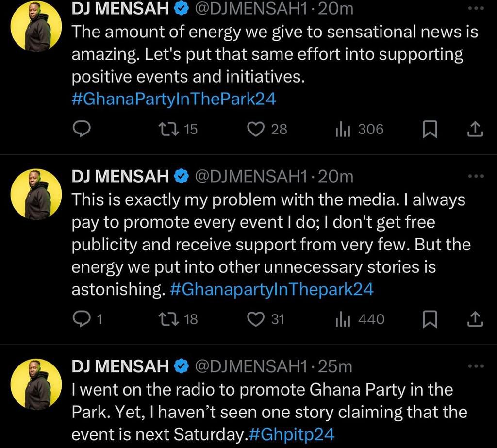Open more options on first tweet

(476, 9)
